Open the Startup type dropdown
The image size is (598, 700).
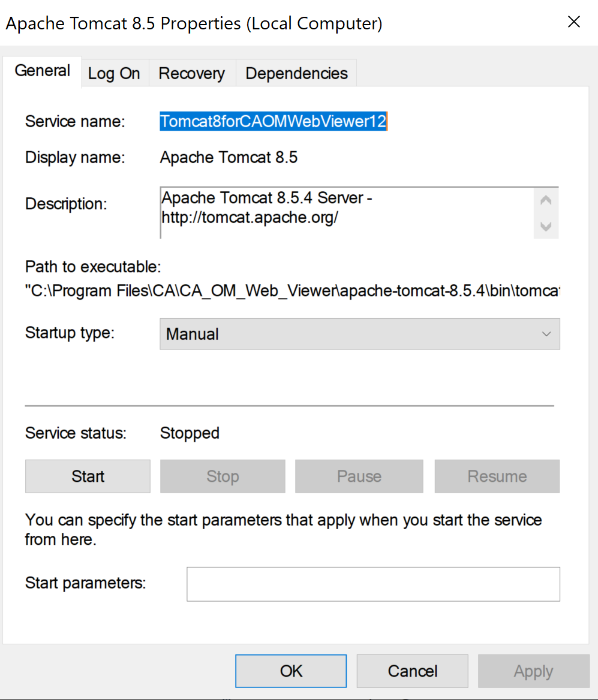(x=359, y=334)
